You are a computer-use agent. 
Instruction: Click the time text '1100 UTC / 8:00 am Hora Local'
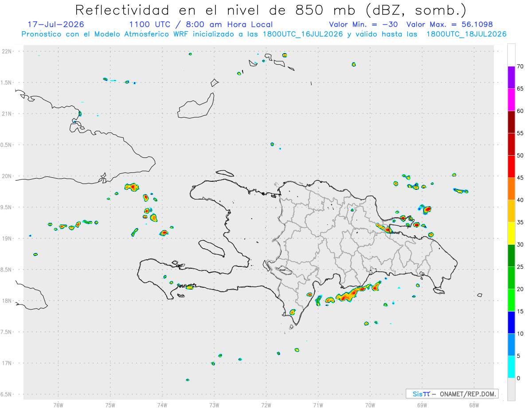(x=201, y=24)
